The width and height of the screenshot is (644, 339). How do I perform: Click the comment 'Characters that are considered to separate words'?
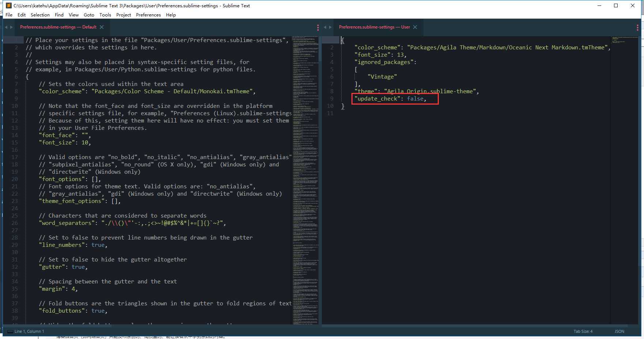coord(123,216)
